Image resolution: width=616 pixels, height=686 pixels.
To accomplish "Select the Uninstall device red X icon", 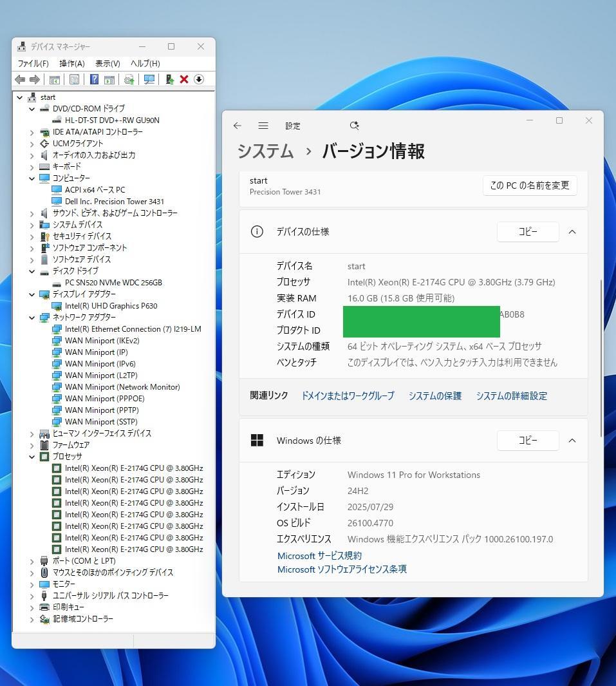I will [183, 79].
